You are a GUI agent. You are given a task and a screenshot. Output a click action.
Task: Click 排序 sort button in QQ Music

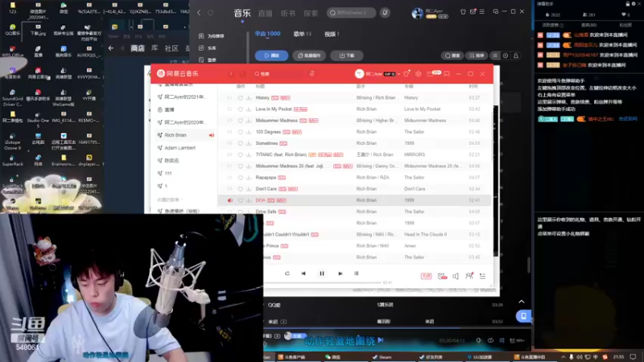pos(477,56)
